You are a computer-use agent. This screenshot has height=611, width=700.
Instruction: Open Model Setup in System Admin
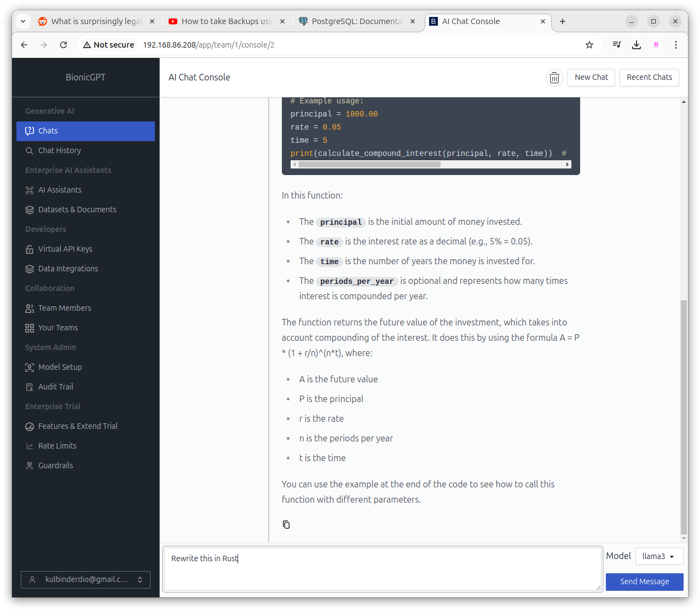60,367
